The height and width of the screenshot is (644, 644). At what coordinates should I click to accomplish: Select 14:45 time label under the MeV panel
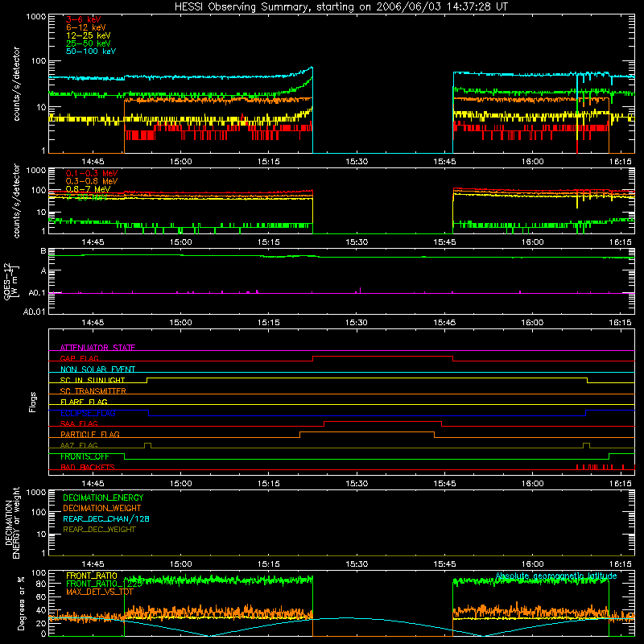click(x=93, y=242)
